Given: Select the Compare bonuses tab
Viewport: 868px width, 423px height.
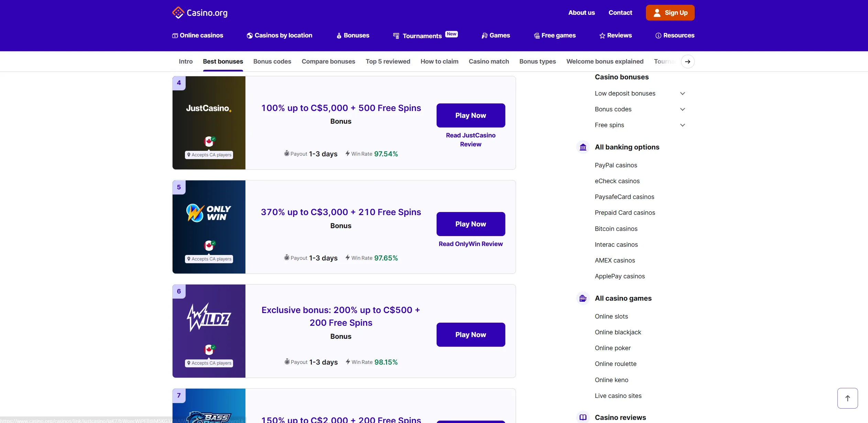Looking at the screenshot, I should pos(328,62).
